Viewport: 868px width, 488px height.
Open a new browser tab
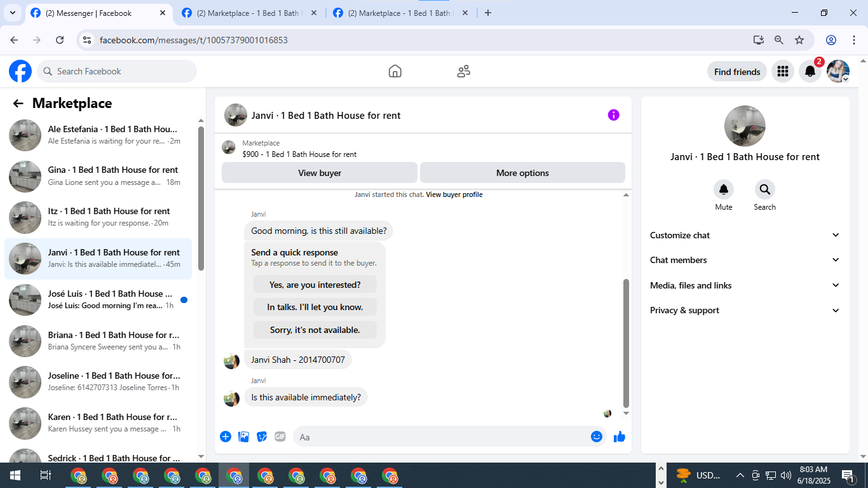click(x=488, y=13)
